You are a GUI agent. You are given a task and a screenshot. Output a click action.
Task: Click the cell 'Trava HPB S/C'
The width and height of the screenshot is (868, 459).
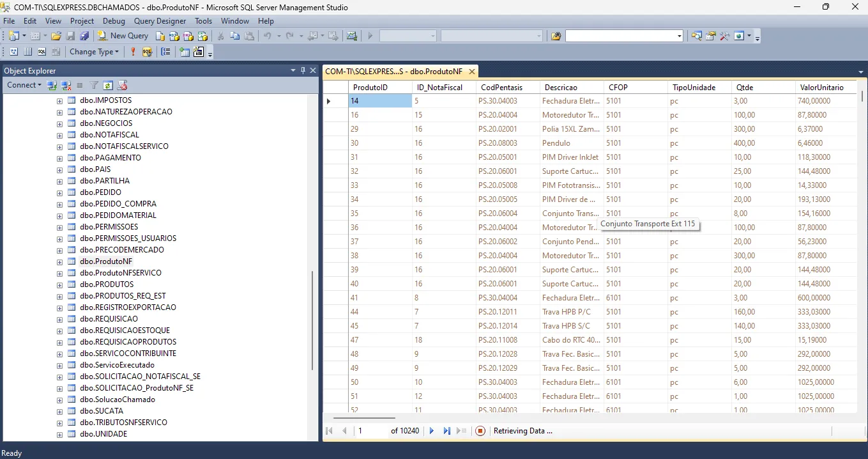[572, 326]
